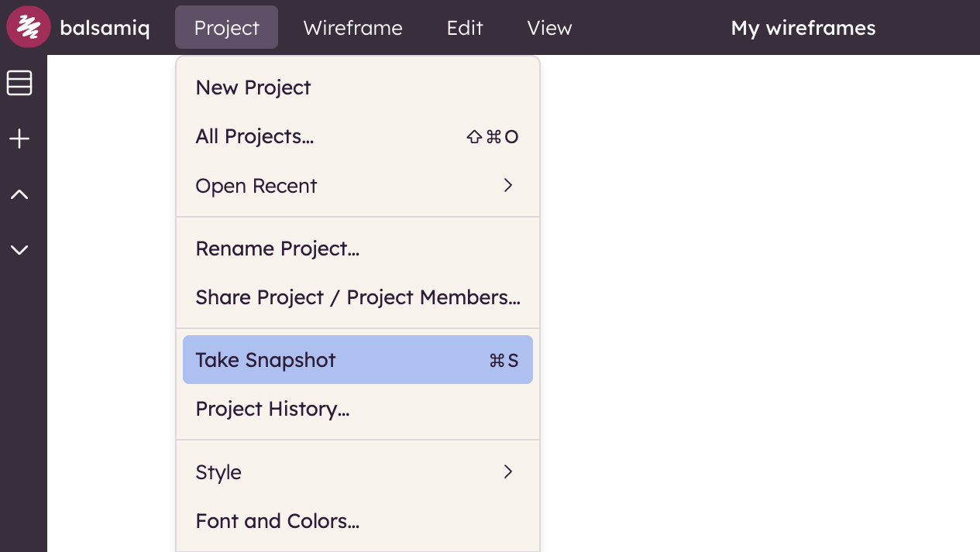Open Project History… entry
Screen dimensions: 980x552
[x=358, y=409]
